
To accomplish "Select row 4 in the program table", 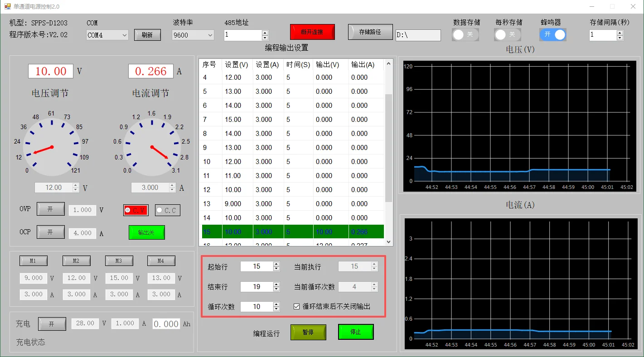I will click(x=293, y=77).
